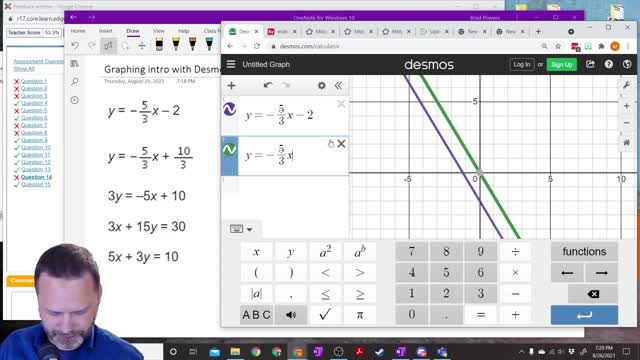Undo the last edit in Desmos

tap(268, 85)
